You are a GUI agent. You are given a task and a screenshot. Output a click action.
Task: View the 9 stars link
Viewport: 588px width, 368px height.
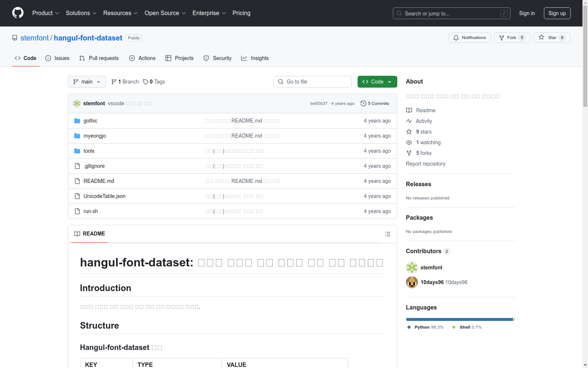[419, 132]
